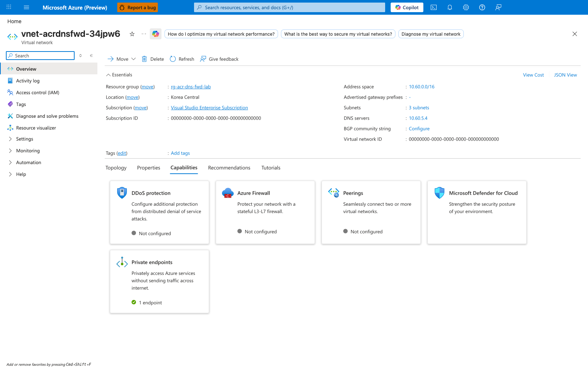Open the Peerings capability card
This screenshot has height=368, width=588.
pos(371,212)
